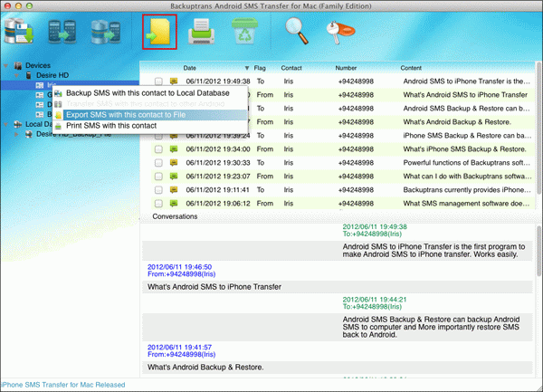
Task: Click the green message icon for 19:06:12 row
Action: (x=174, y=203)
